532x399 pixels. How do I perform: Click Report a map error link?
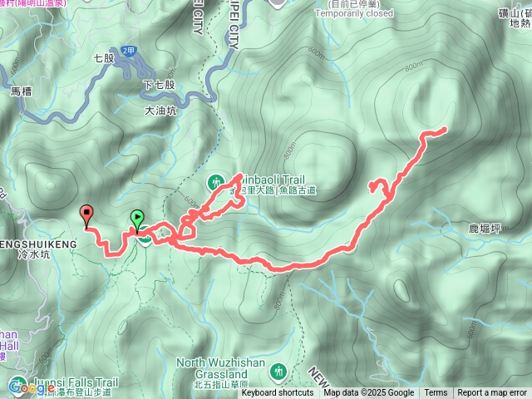(x=492, y=392)
